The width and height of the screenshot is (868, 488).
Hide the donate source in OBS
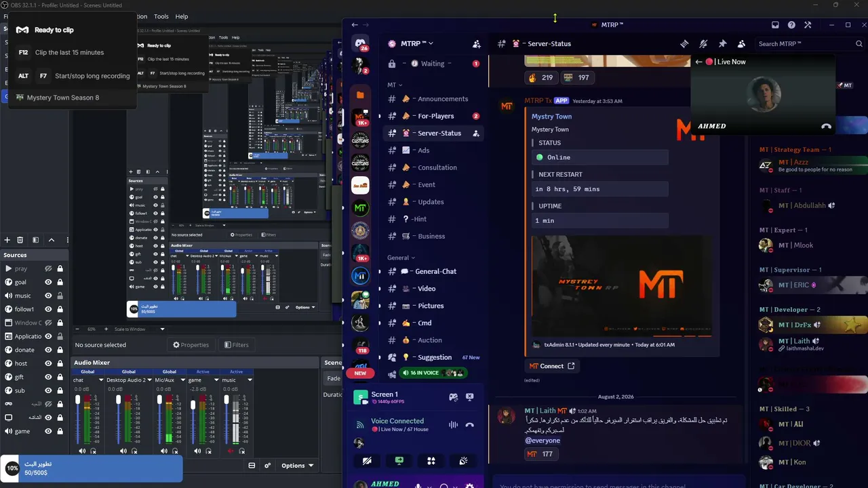48,350
